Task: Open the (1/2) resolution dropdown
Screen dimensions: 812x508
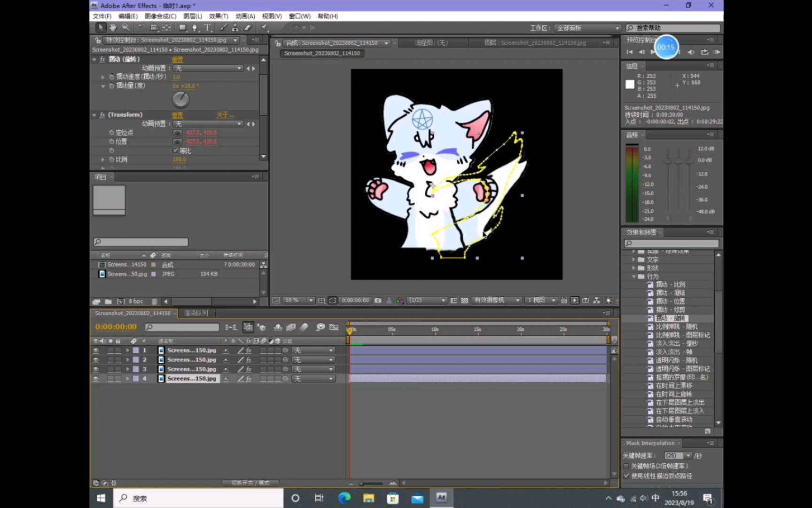Action: [427, 300]
